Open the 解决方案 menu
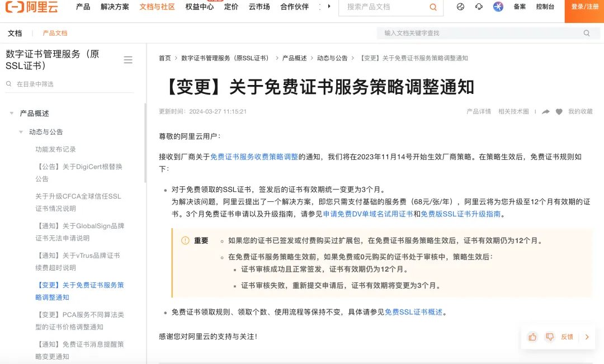 [x=115, y=7]
